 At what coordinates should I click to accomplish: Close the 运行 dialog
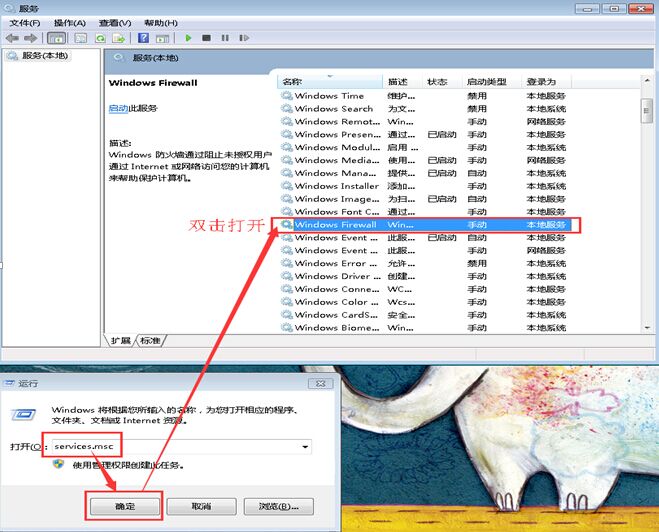320,383
